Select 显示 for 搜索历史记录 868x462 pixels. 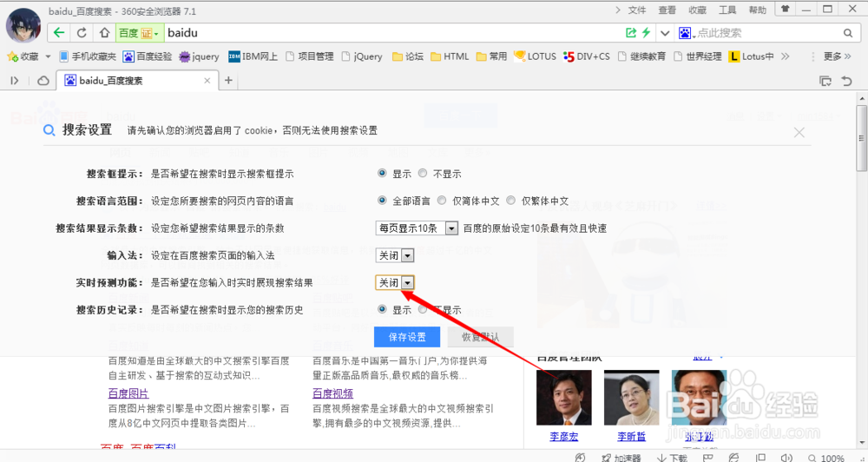pyautogui.click(x=382, y=310)
